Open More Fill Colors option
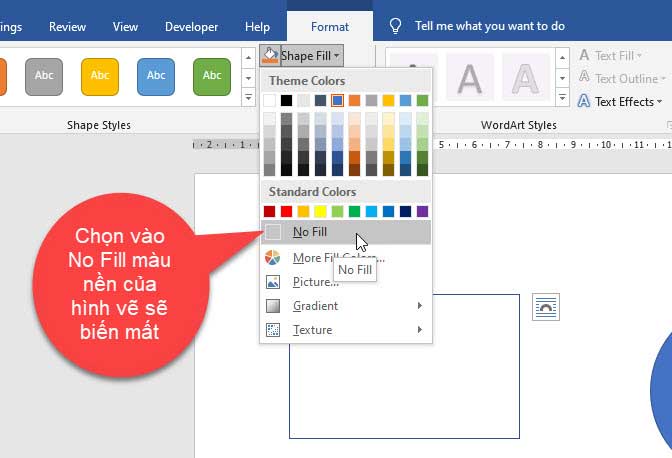The image size is (672, 458). (346, 258)
